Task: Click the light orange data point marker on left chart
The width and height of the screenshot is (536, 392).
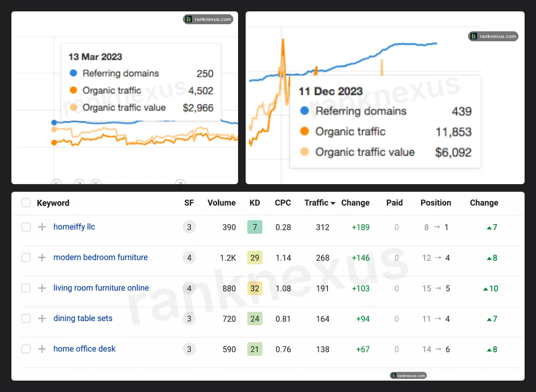Action: 54,130
